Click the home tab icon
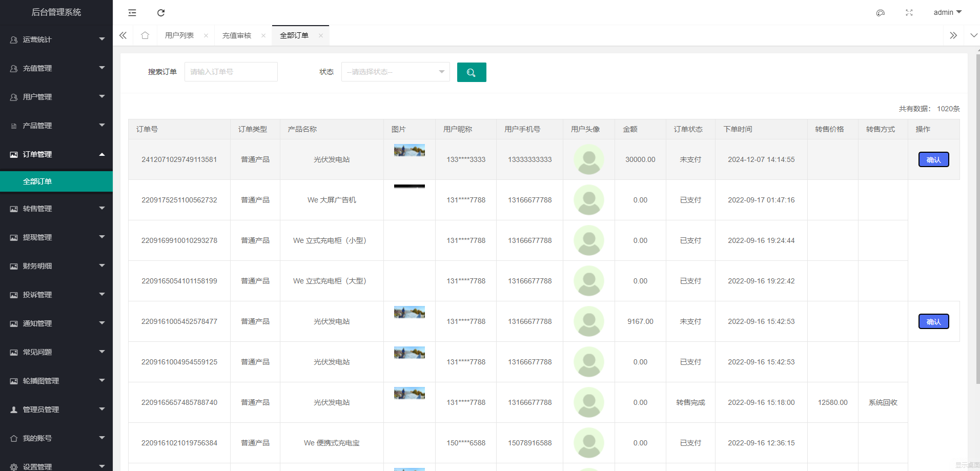 pyautogui.click(x=145, y=35)
